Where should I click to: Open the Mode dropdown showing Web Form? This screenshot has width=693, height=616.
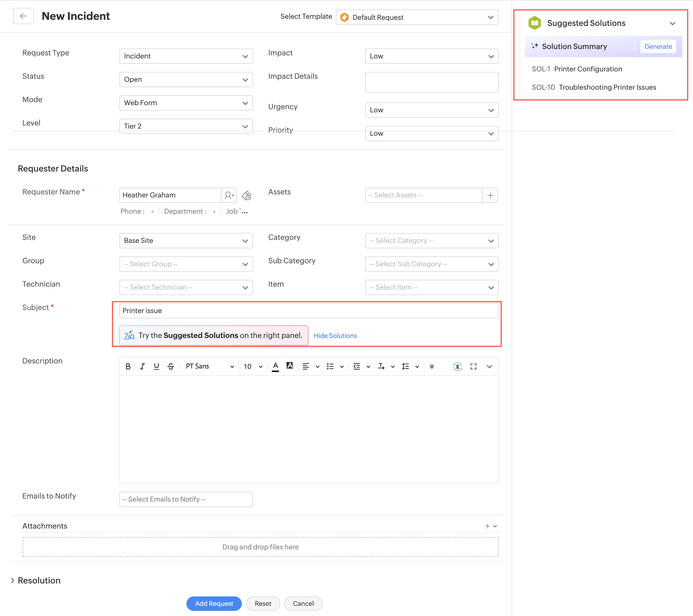pyautogui.click(x=186, y=103)
